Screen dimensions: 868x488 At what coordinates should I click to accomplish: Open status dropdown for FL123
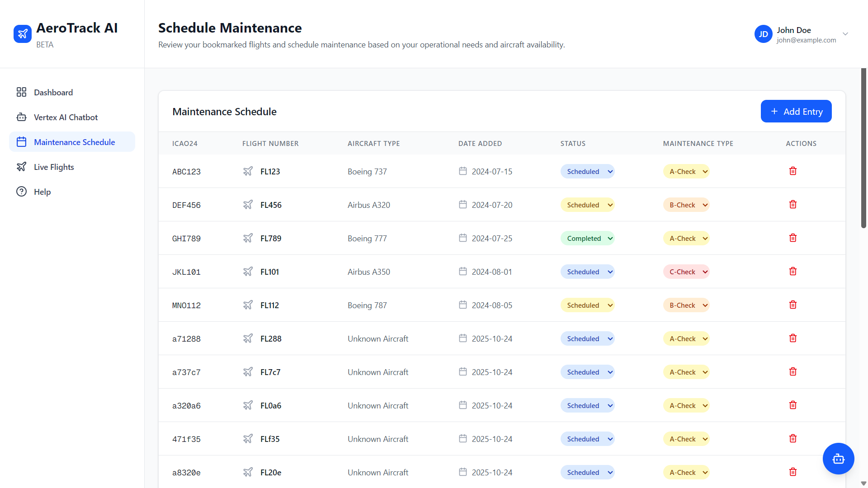[587, 171]
